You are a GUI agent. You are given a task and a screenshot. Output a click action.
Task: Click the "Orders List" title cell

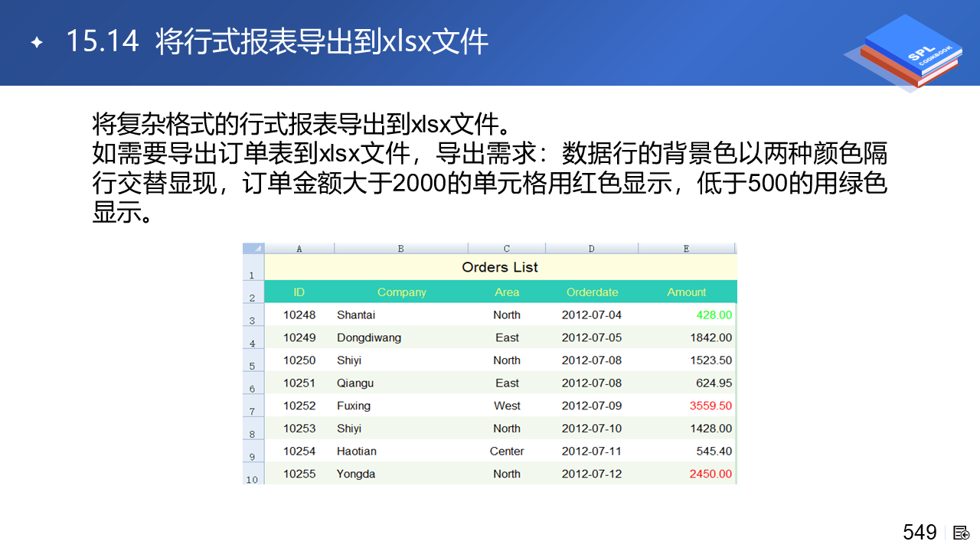coord(500,267)
